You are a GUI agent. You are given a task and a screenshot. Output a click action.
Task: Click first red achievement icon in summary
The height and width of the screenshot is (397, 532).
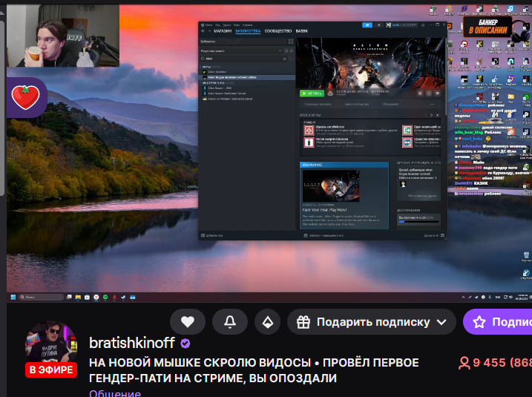click(x=309, y=130)
